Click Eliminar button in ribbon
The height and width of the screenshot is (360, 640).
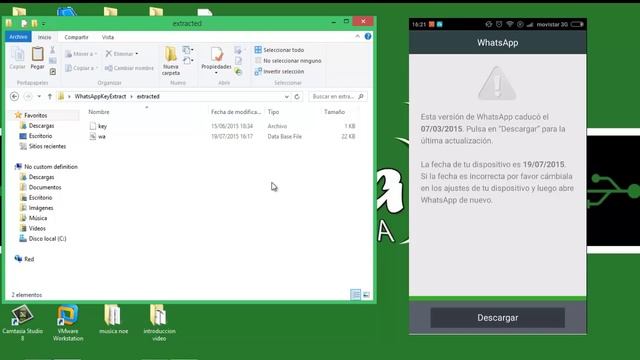pos(122,54)
